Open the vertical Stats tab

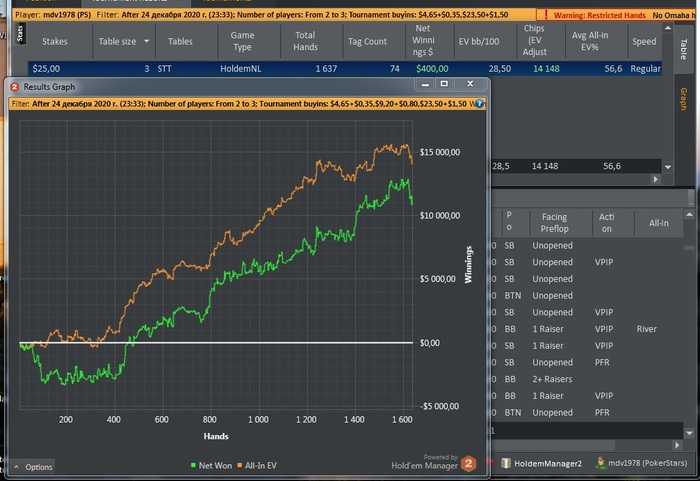[20, 34]
